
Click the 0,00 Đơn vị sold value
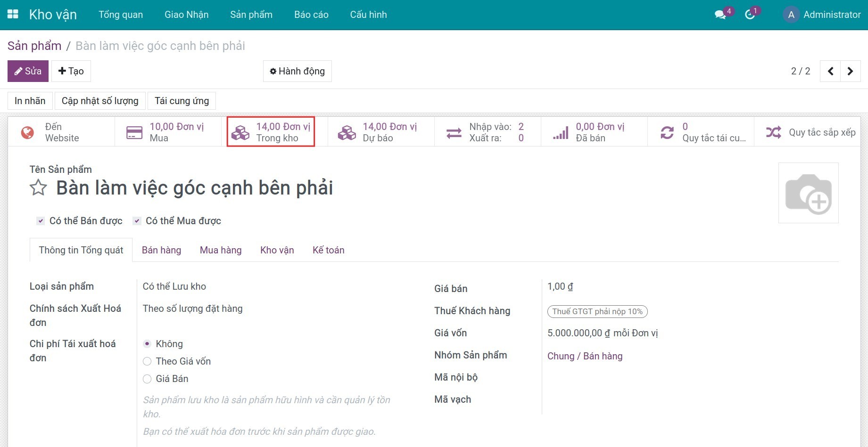[x=600, y=127]
